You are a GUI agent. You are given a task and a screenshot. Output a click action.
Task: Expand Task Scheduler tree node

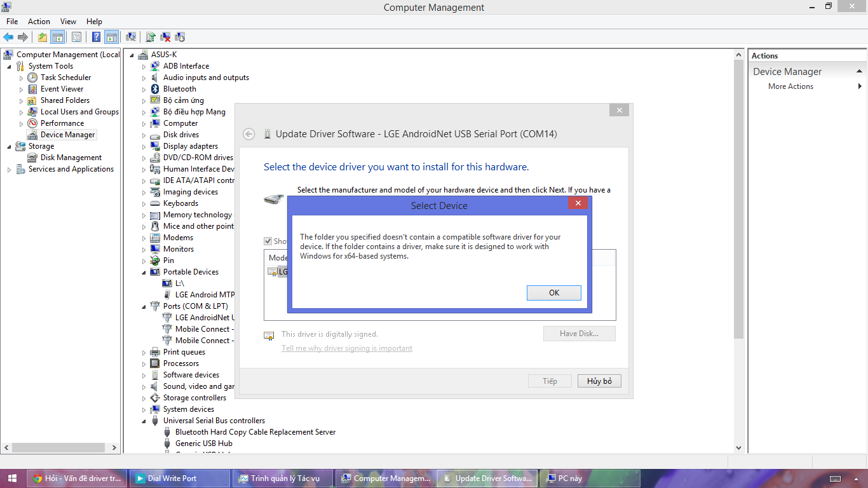click(x=21, y=78)
